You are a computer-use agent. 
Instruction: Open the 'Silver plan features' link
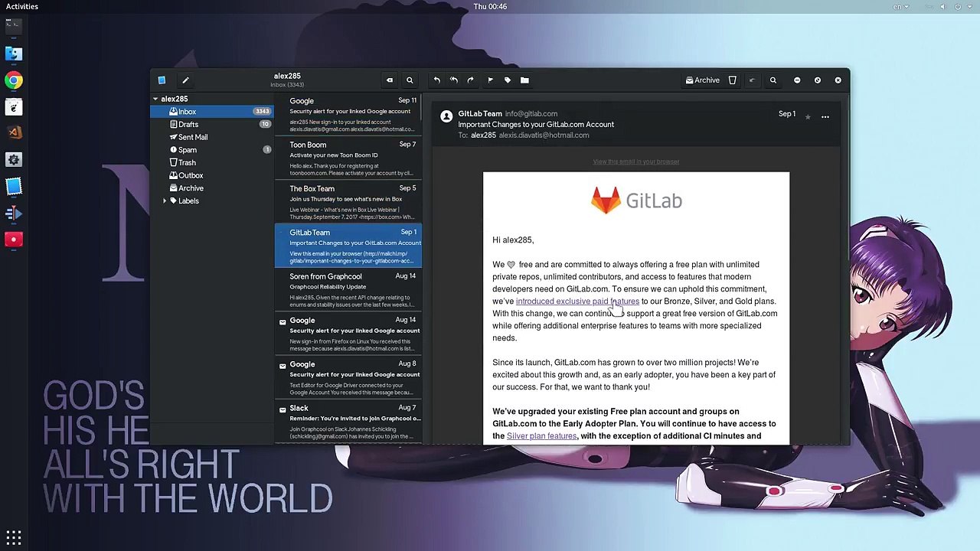pyautogui.click(x=541, y=436)
